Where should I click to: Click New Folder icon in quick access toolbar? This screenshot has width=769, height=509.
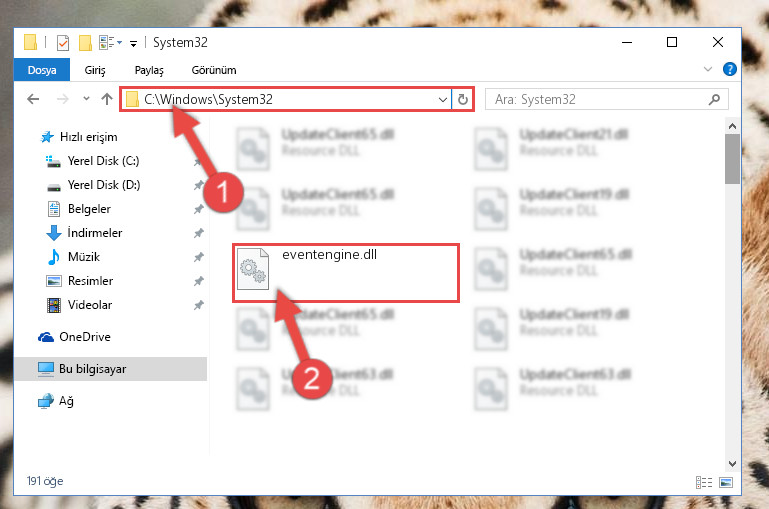click(85, 43)
